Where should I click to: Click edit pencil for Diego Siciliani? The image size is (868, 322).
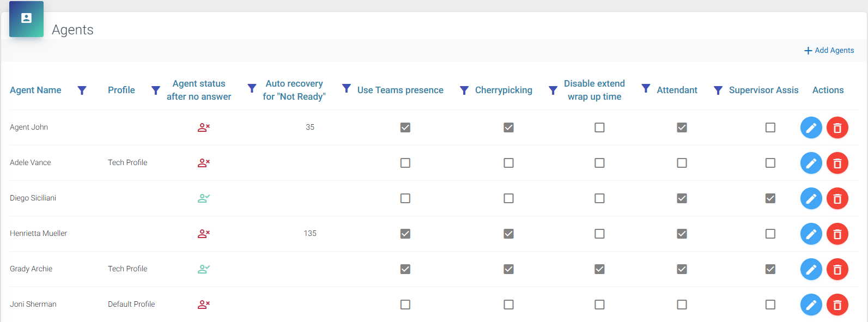point(811,198)
